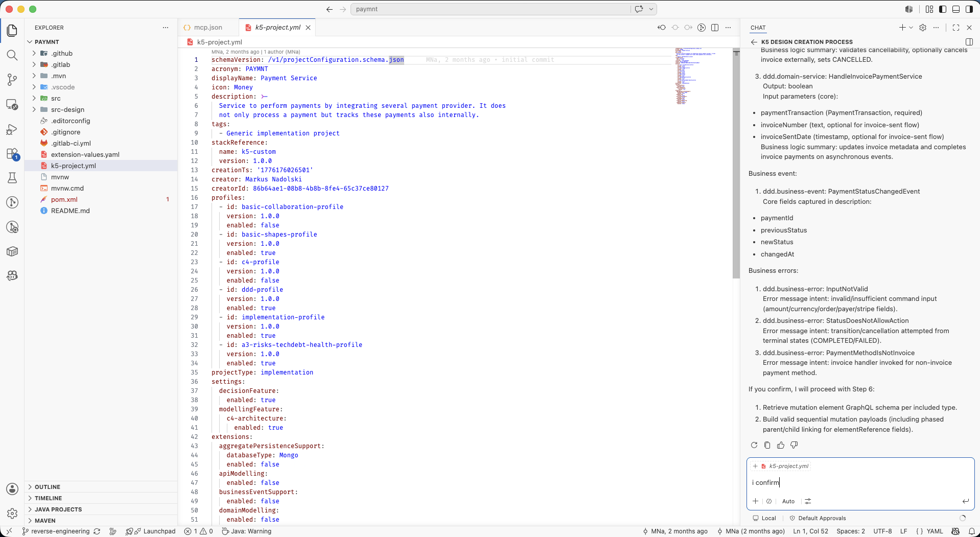Image resolution: width=980 pixels, height=537 pixels.
Task: Maximize the chat panel
Action: [956, 28]
